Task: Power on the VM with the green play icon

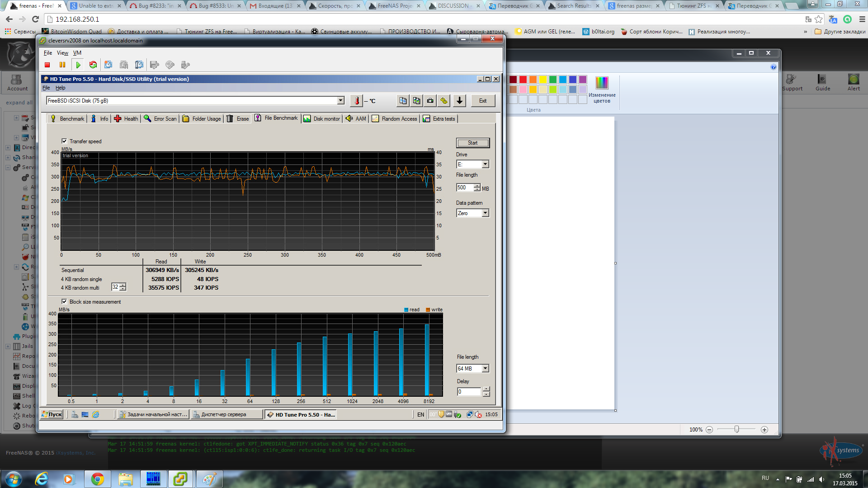Action: pyautogui.click(x=78, y=65)
